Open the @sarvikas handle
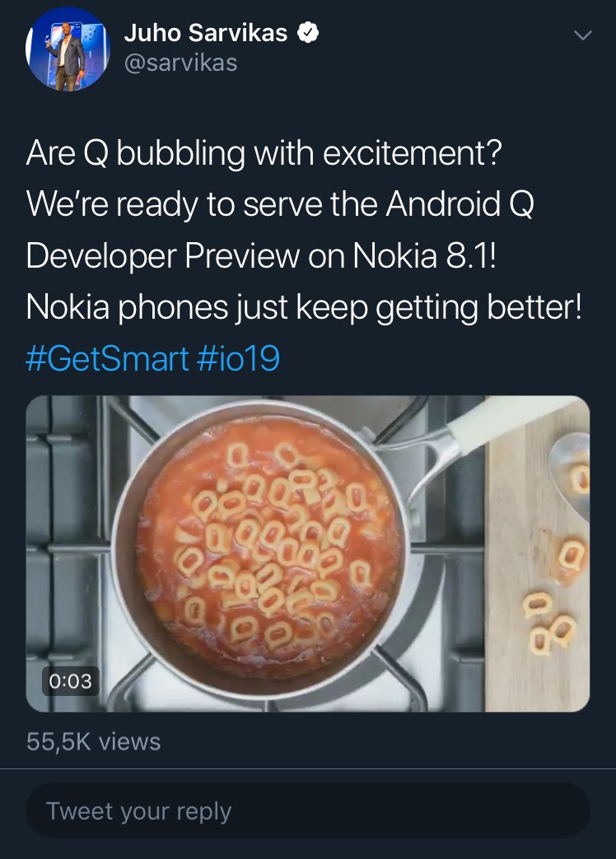The image size is (616, 859). coord(180,63)
